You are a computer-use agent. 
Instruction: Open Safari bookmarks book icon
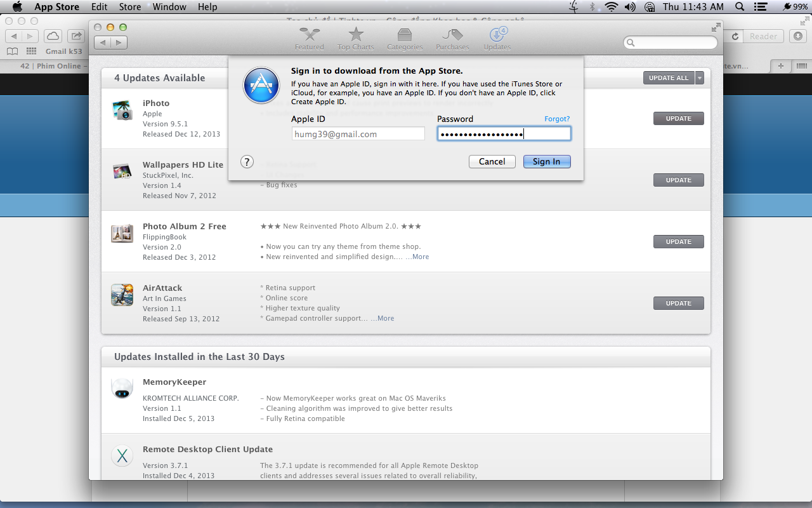coord(12,51)
